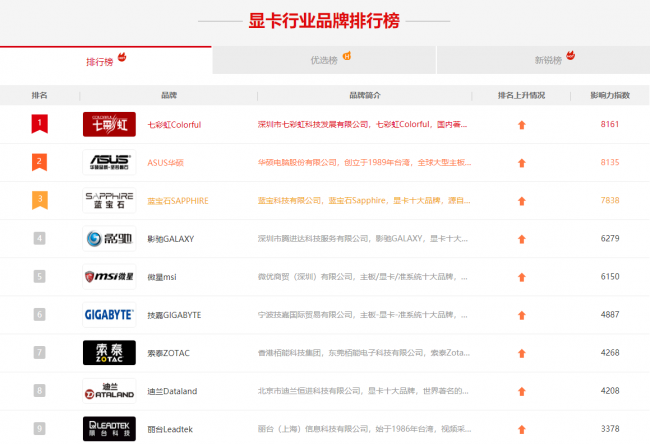The width and height of the screenshot is (650, 444).
Task: Click the influence index value 4208
Action: coord(610,391)
